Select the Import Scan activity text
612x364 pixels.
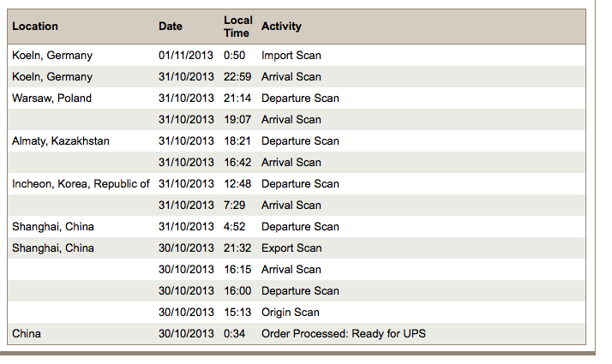point(291,56)
